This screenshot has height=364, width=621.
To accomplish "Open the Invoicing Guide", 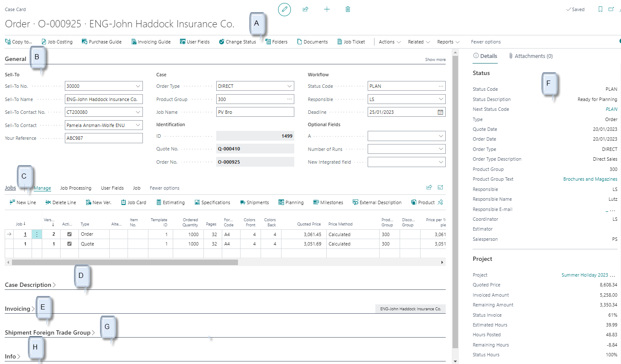I will (151, 42).
